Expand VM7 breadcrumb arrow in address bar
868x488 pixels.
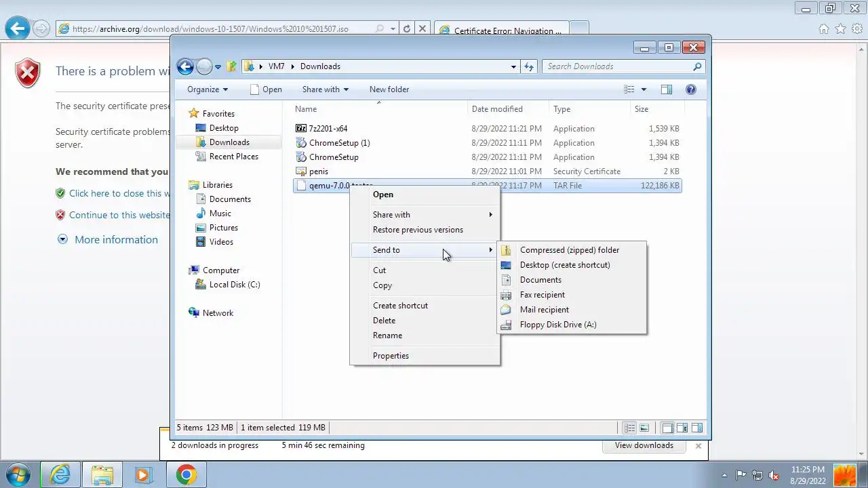point(294,66)
